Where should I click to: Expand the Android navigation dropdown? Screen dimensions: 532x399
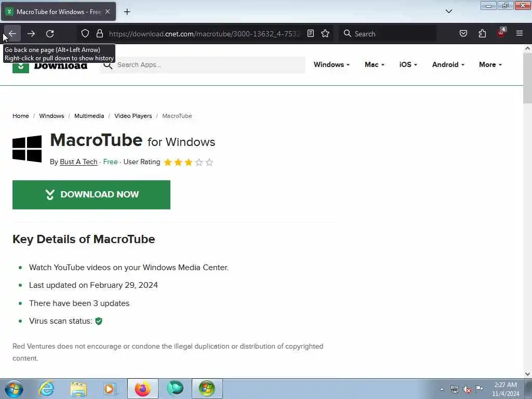click(x=448, y=64)
